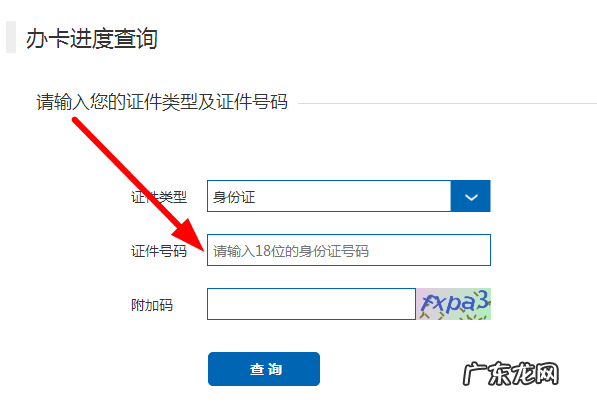Click the 证件号码 field label

tap(159, 251)
